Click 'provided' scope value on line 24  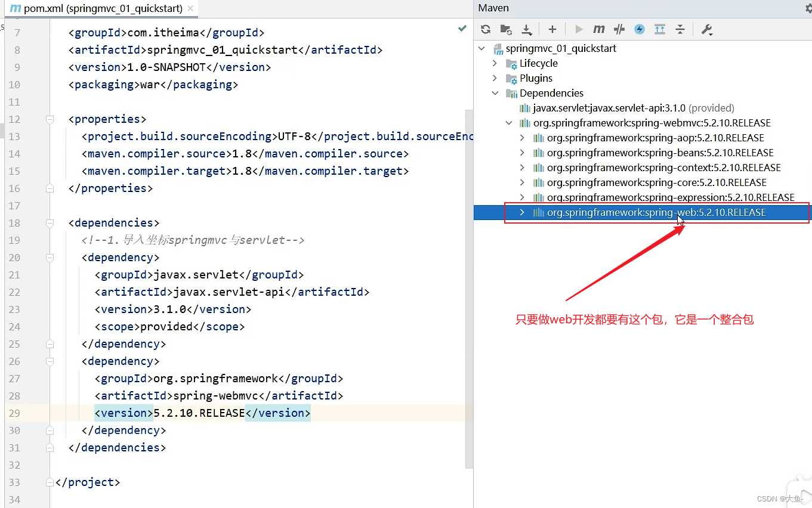[166, 327]
